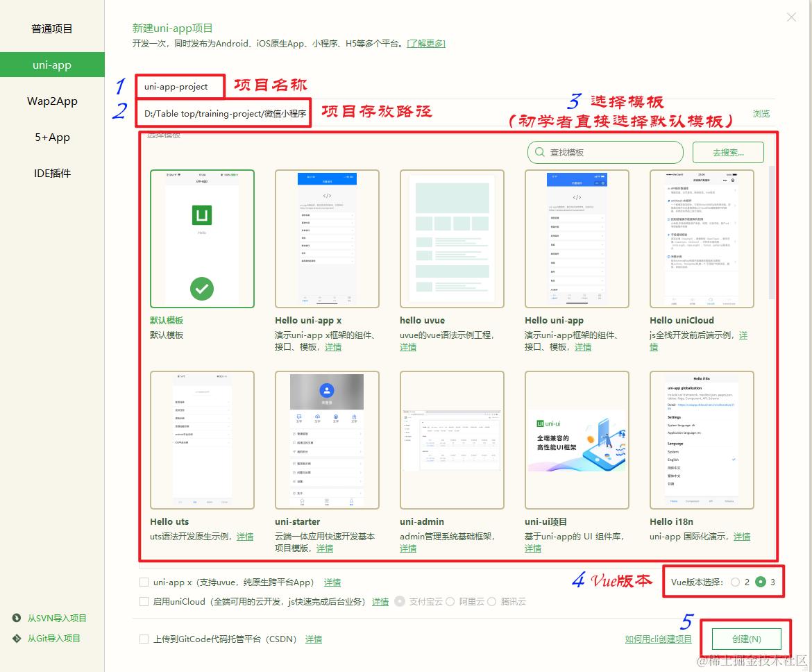Click the template list vertical scrollbar

point(771,233)
